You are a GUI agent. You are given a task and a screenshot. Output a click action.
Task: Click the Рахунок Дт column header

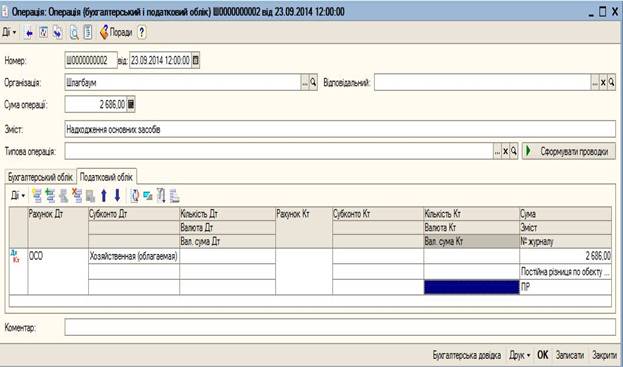[58, 227]
